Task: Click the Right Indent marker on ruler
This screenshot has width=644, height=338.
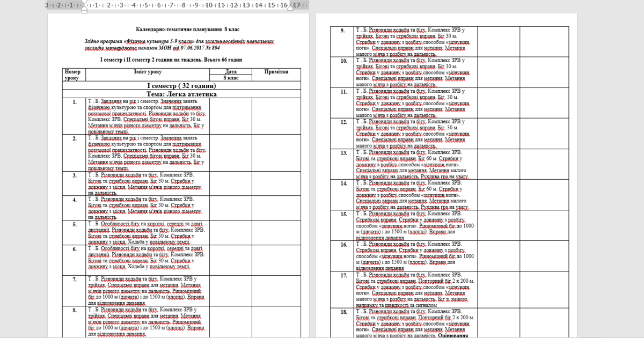Action: 290,8
